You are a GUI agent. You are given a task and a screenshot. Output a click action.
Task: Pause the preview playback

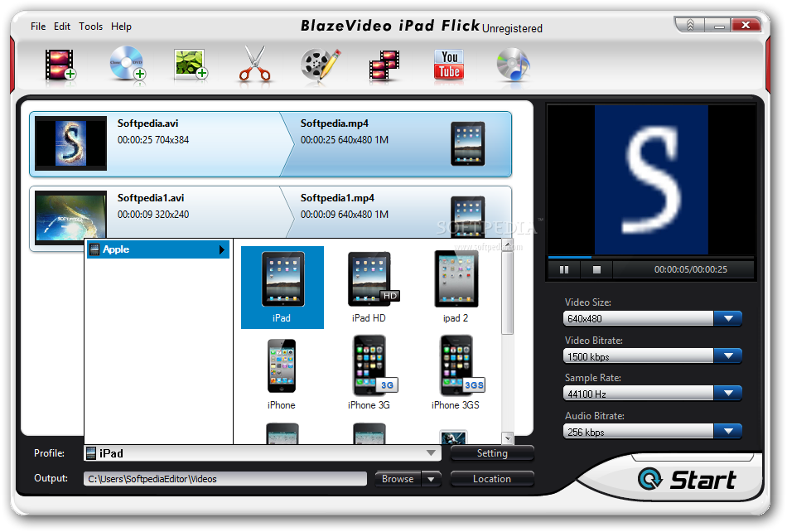coord(564,269)
